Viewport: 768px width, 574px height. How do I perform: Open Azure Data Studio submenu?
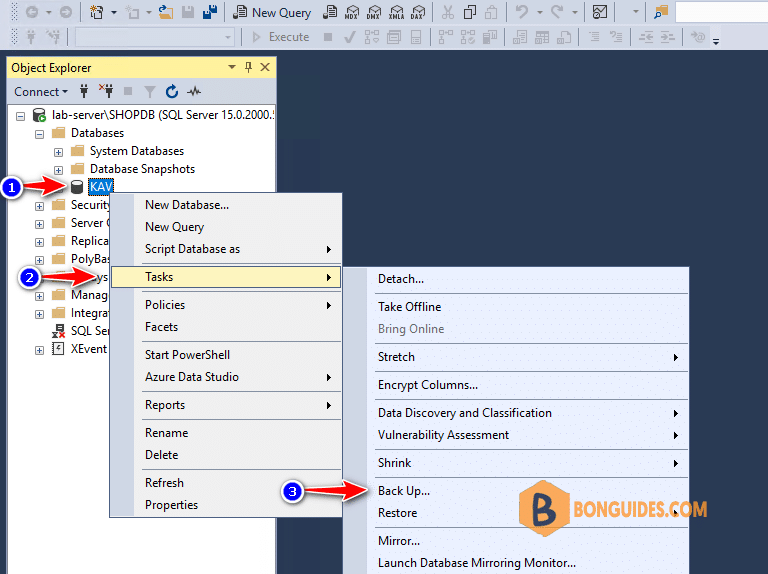click(226, 377)
